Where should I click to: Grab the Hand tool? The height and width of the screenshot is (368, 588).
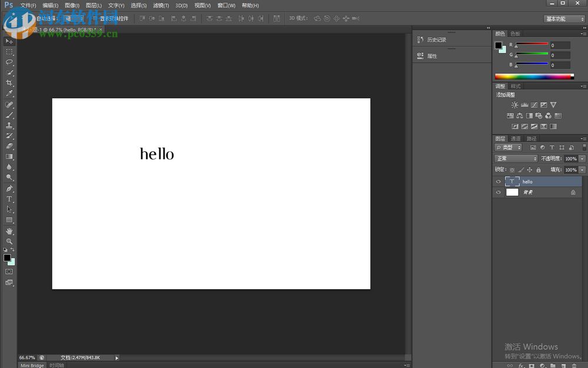click(x=9, y=230)
